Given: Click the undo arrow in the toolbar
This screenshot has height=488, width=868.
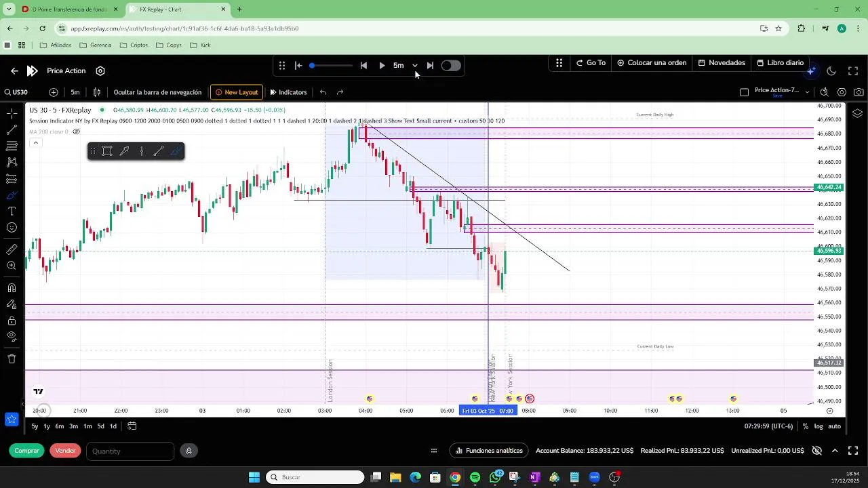Looking at the screenshot, I should (323, 92).
